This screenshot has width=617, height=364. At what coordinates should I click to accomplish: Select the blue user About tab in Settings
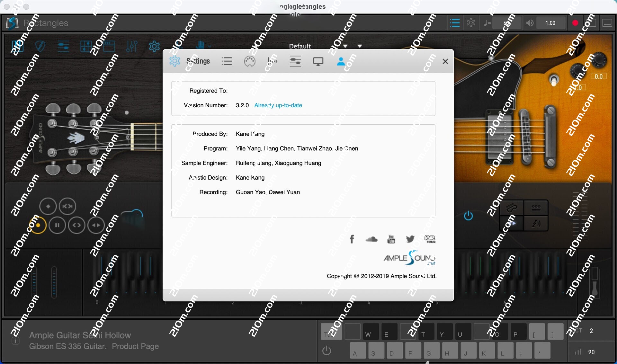pos(341,61)
